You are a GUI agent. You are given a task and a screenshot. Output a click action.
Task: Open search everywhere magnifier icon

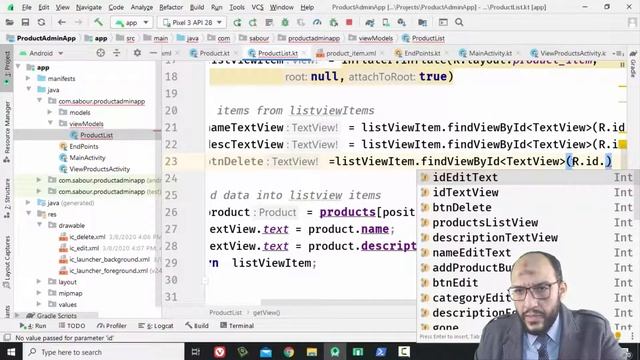point(459,22)
